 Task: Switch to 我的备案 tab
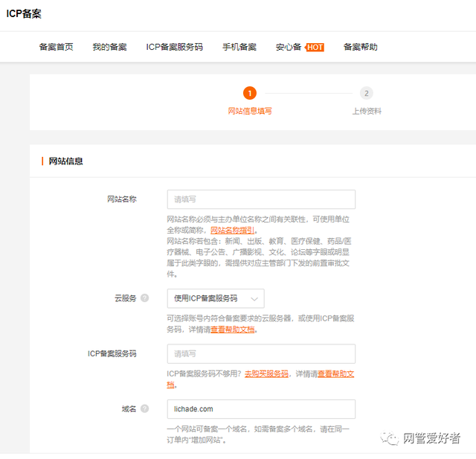(109, 47)
